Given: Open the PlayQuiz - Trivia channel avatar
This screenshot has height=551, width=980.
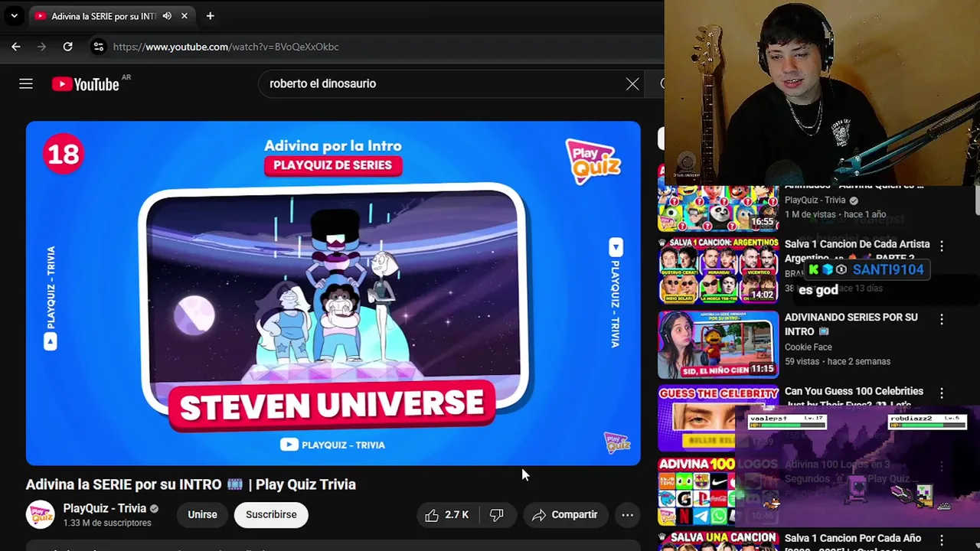Looking at the screenshot, I should (x=41, y=514).
